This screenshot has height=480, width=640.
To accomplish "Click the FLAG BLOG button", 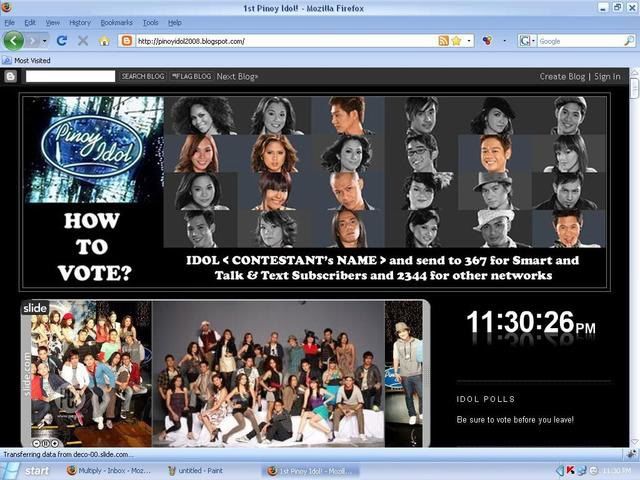I will pos(191,76).
